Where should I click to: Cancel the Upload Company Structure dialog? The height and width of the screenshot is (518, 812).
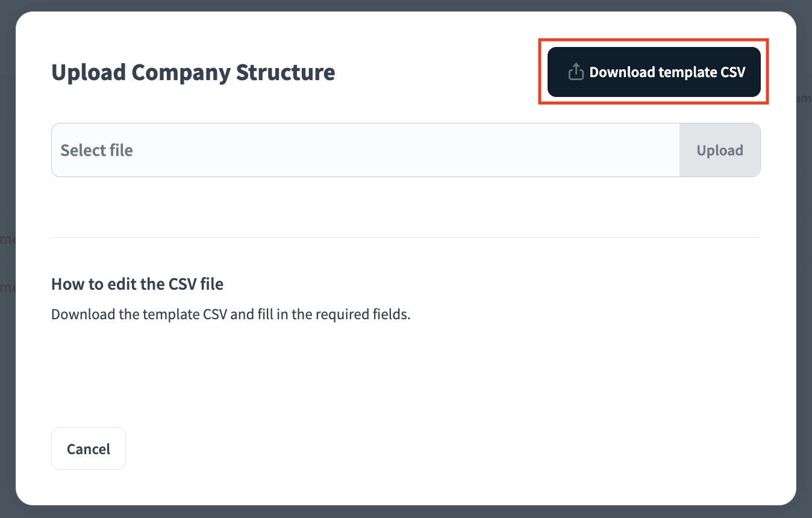[89, 449]
